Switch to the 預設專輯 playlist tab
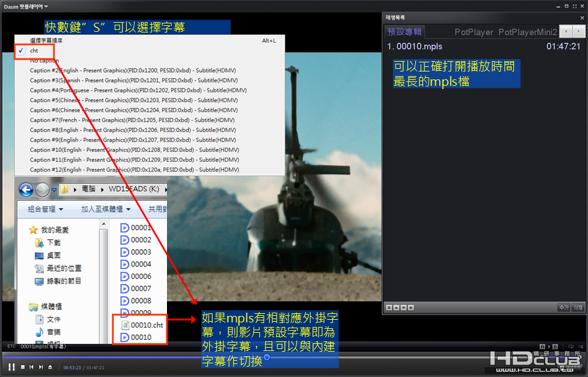 point(405,32)
